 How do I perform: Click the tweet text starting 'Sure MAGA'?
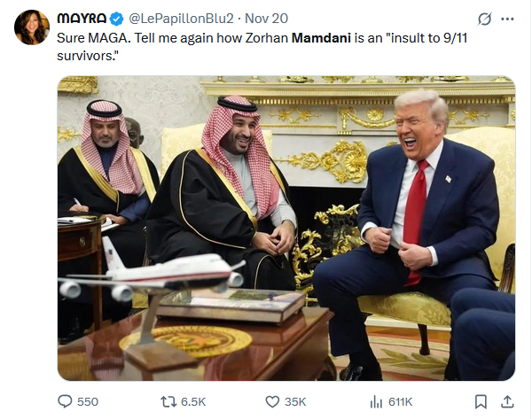pos(262,47)
